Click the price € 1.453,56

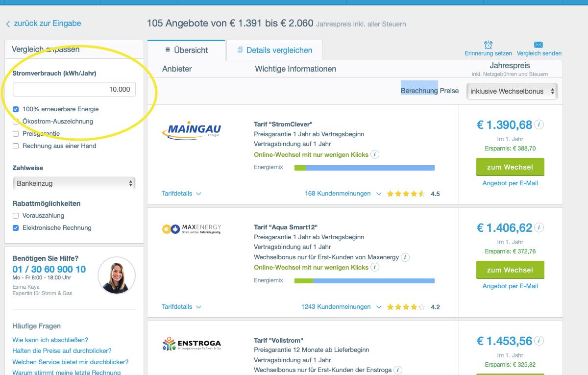point(505,341)
